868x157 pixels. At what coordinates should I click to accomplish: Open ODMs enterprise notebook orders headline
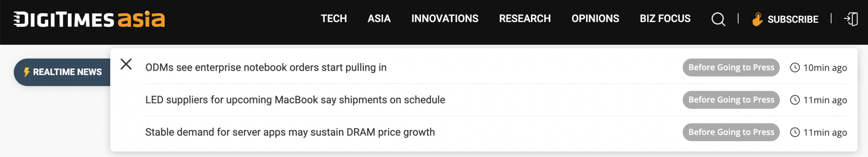click(266, 68)
